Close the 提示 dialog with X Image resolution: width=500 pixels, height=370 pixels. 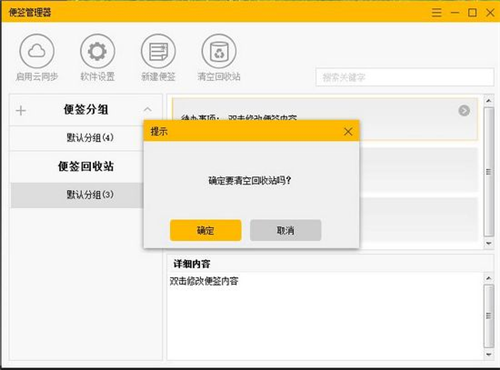coord(348,131)
